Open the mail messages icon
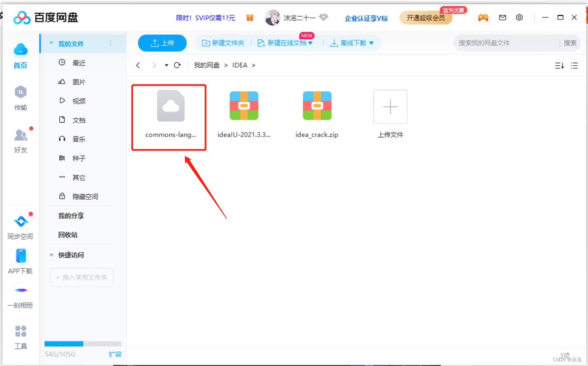588x366 pixels. (503, 18)
